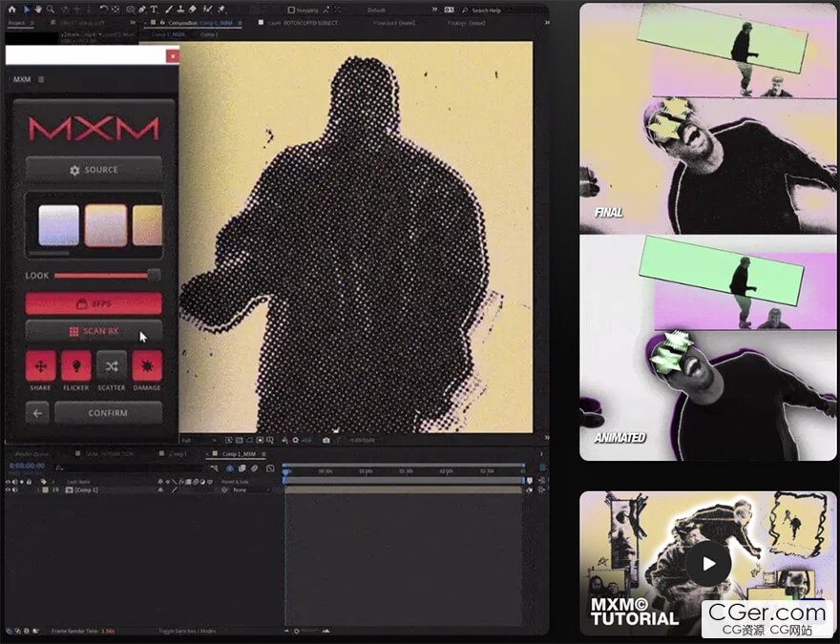This screenshot has height=644, width=840.
Task: Open the FINAL preview thumbnail
Action: pos(708,117)
